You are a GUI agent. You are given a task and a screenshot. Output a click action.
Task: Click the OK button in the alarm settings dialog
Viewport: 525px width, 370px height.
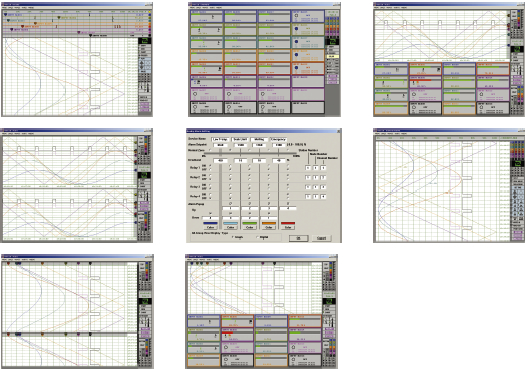point(298,238)
